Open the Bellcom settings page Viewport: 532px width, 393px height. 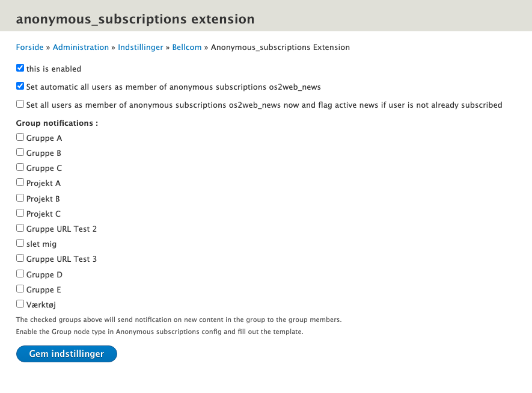click(187, 47)
